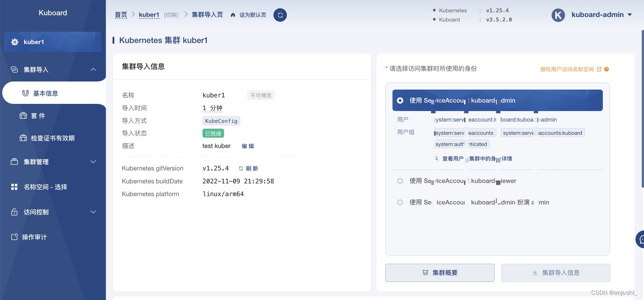
Task: Click the Kuboard logo title in sidebar
Action: (53, 13)
